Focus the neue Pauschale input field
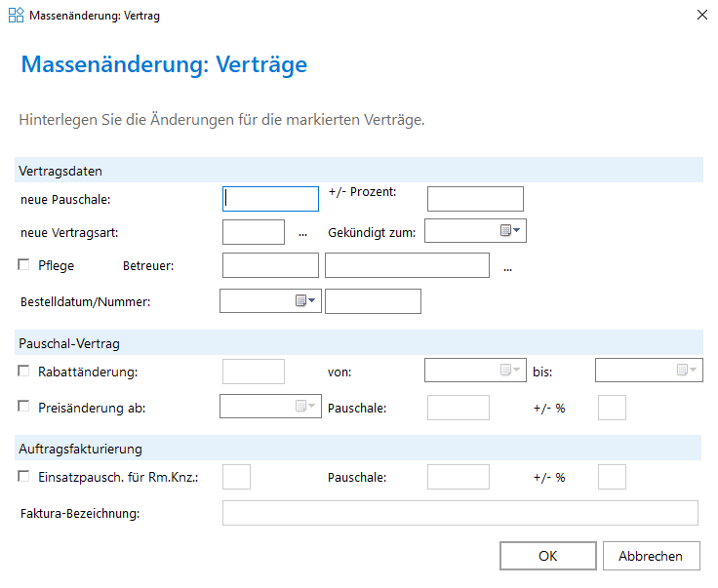718x588 pixels. point(270,199)
